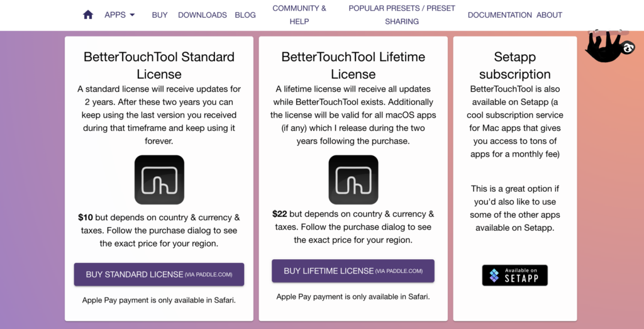Viewport: 644px width, 329px height.
Task: Visit COMMUNITY & HELP
Action: pos(299,15)
